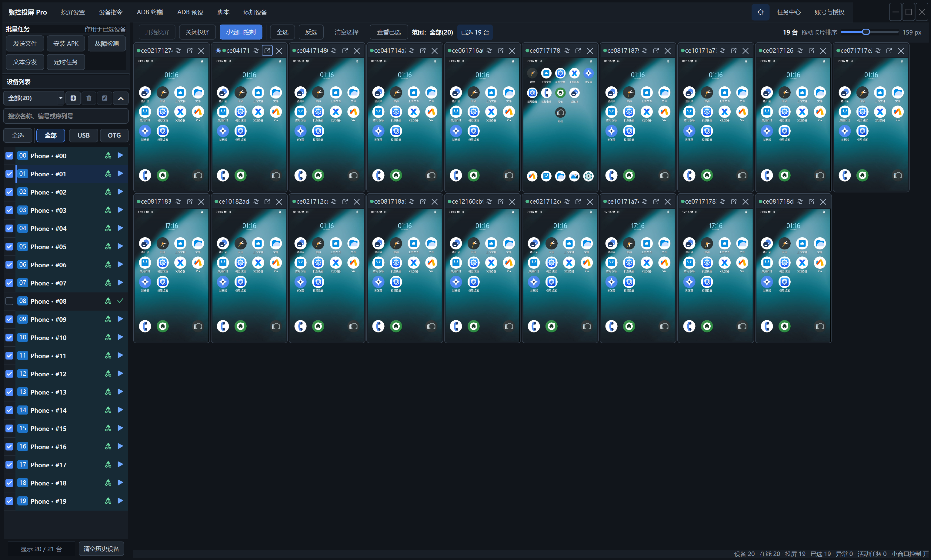
Task: Close the ce0417148 device card
Action: [357, 51]
